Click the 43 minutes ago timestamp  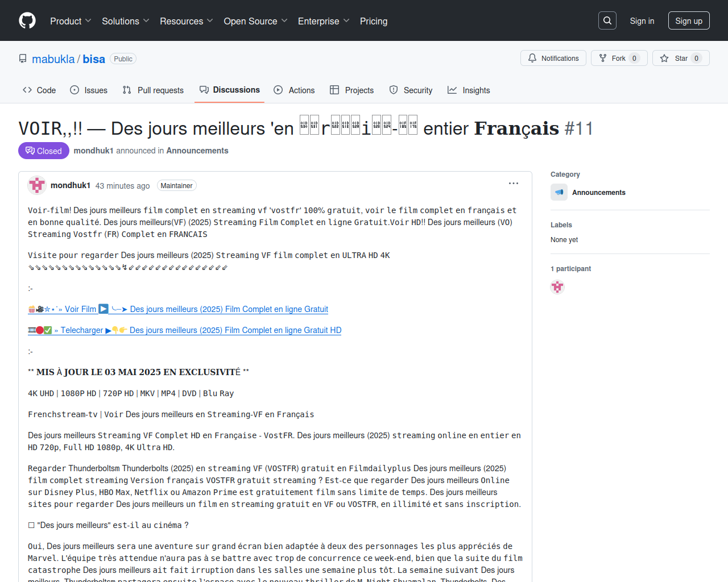[x=123, y=186]
